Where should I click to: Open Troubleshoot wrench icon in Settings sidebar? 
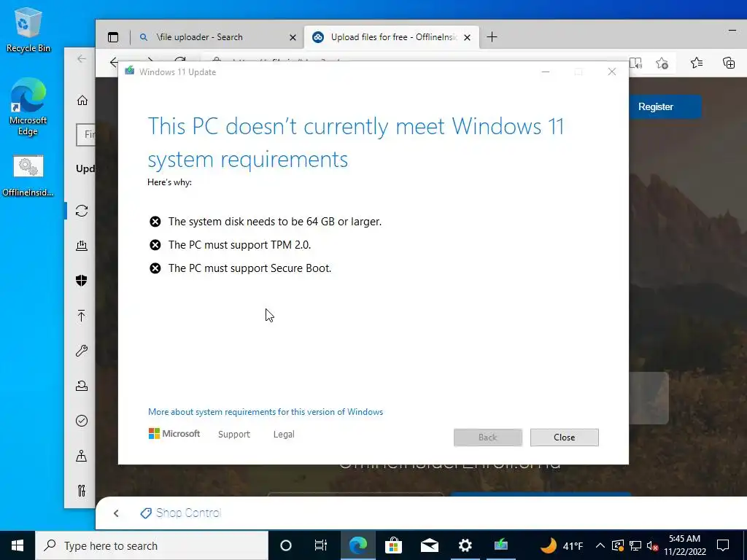(82, 351)
